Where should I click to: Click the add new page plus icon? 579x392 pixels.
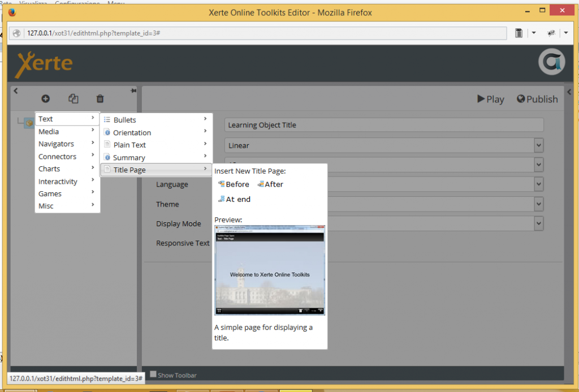pos(45,98)
